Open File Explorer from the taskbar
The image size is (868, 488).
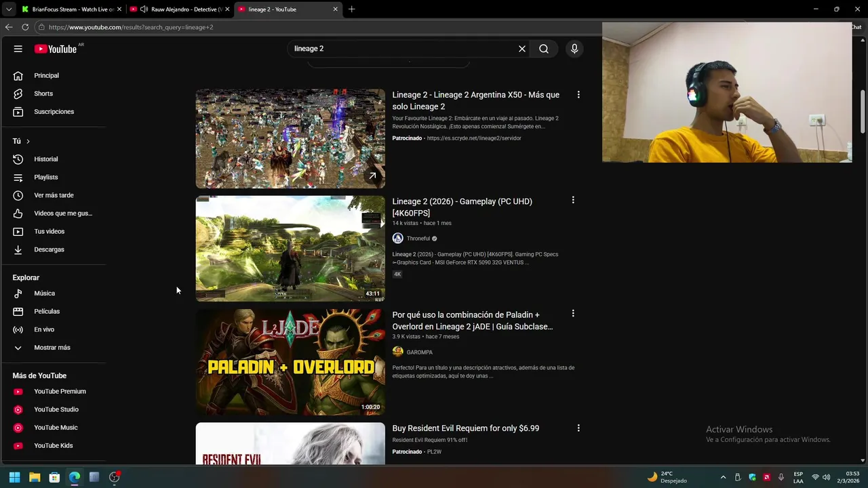35,477
